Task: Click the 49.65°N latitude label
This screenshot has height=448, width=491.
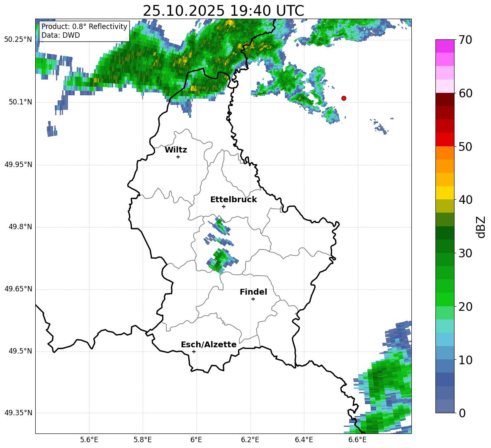Action: click(18, 289)
